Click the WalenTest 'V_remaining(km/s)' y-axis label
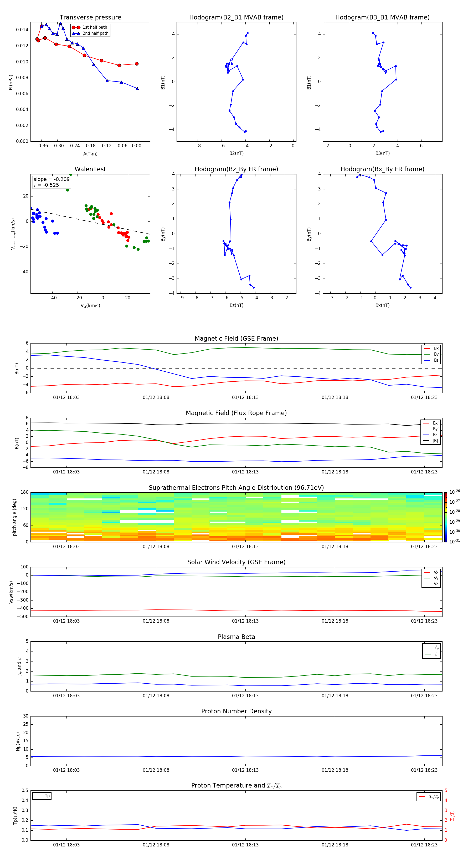473x868 pixels. coord(13,234)
